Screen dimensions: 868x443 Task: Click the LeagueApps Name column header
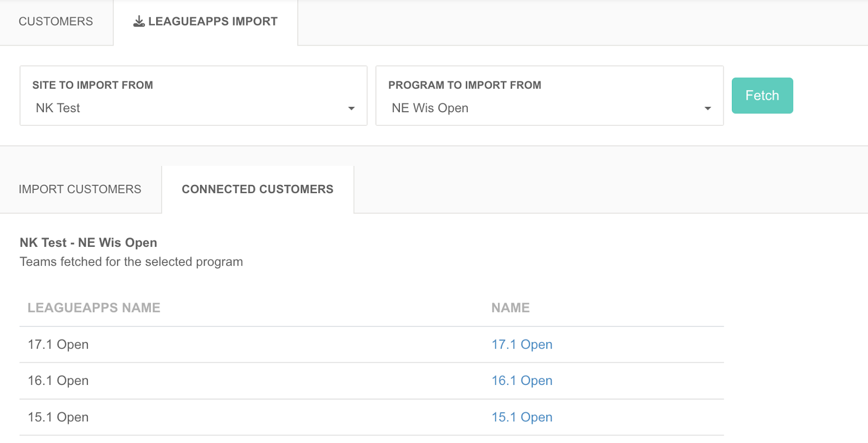coord(94,307)
